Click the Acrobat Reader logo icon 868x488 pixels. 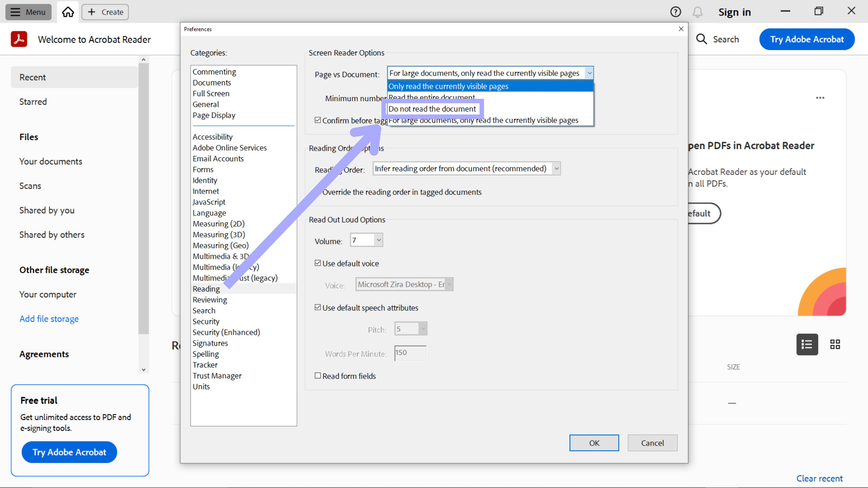(19, 39)
